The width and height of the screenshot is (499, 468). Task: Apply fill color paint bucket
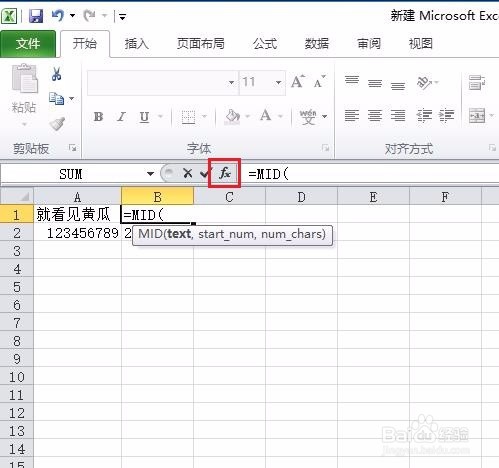pos(233,117)
